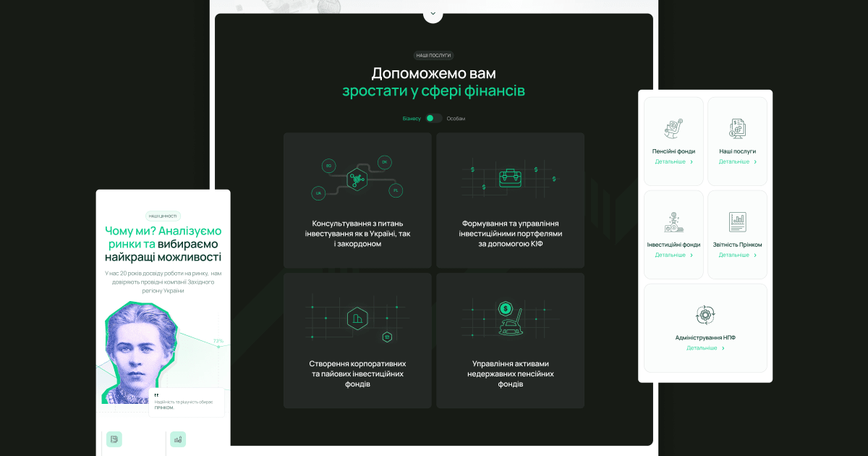Click the Адміністрування НПФ gear icon
The image size is (868, 456).
click(x=705, y=315)
